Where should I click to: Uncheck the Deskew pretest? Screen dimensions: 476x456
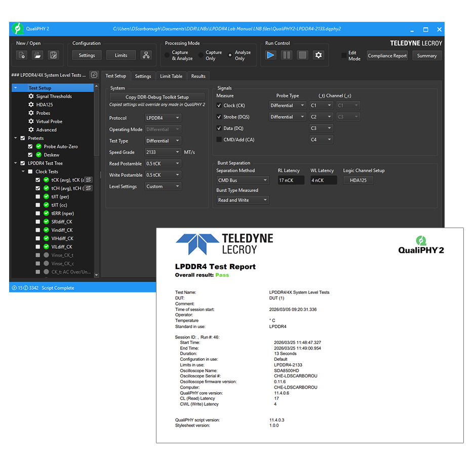(30, 155)
